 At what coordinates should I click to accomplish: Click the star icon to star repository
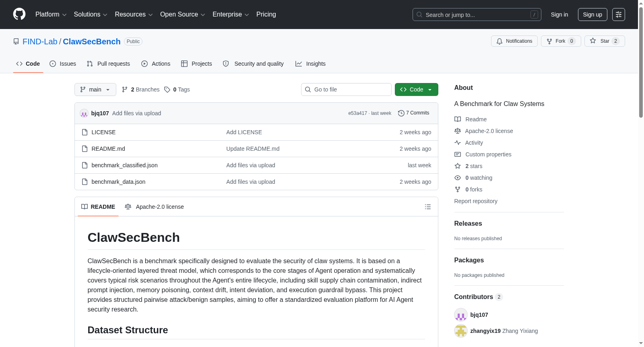click(593, 41)
